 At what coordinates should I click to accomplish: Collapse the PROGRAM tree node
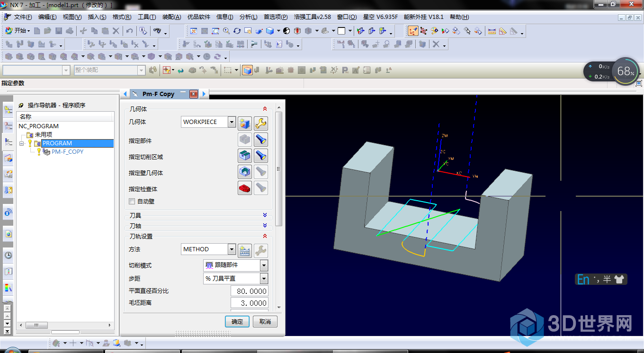click(22, 143)
